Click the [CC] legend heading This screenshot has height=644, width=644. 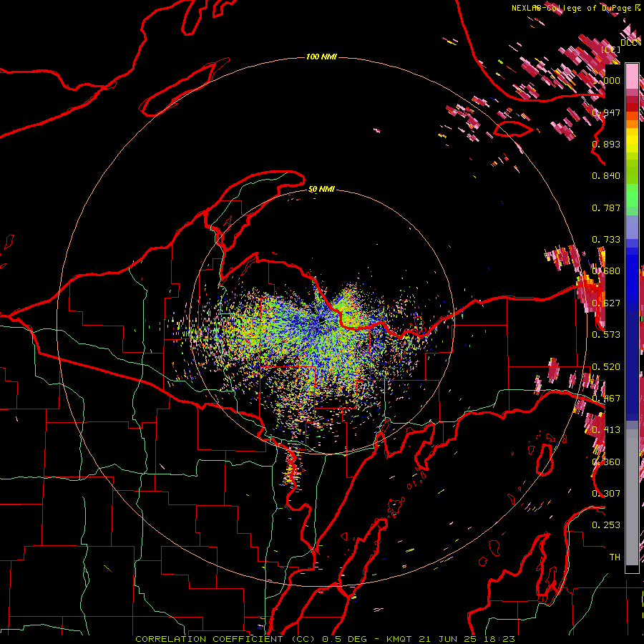[610, 49]
